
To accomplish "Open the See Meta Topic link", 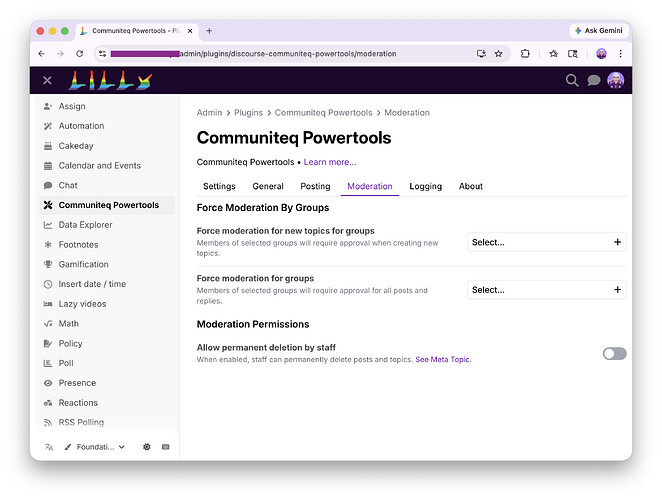I will 442,359.
